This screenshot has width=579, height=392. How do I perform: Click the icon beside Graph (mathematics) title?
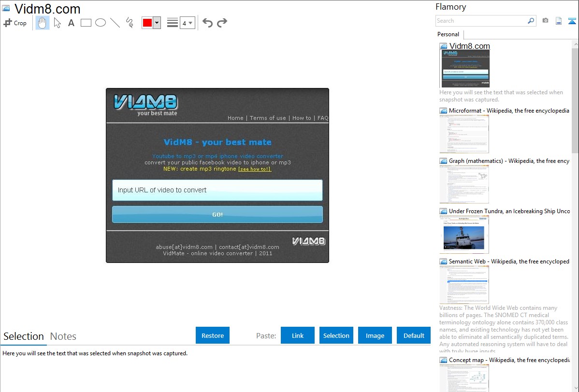tap(443, 161)
